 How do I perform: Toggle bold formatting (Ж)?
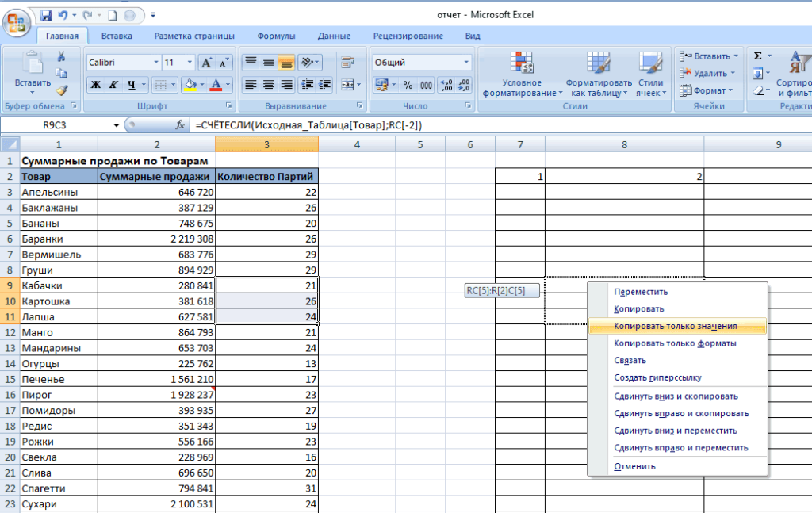pyautogui.click(x=96, y=84)
